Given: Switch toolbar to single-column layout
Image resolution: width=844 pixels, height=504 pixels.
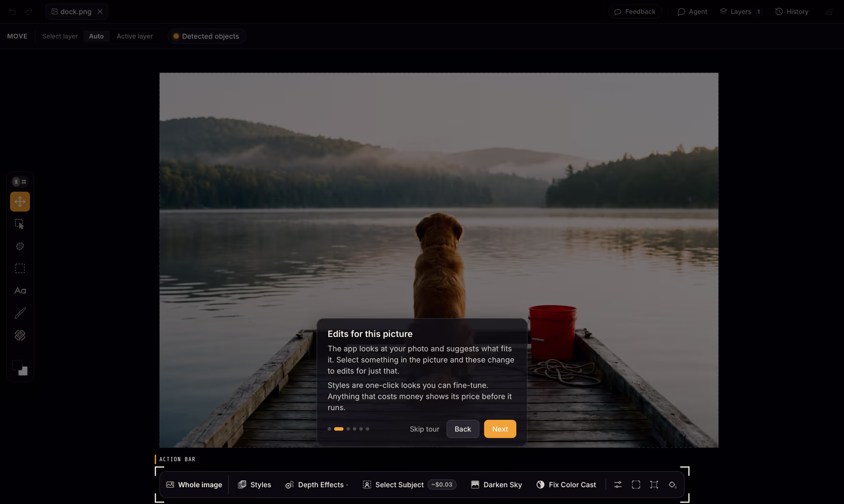Looking at the screenshot, I should [x=16, y=182].
